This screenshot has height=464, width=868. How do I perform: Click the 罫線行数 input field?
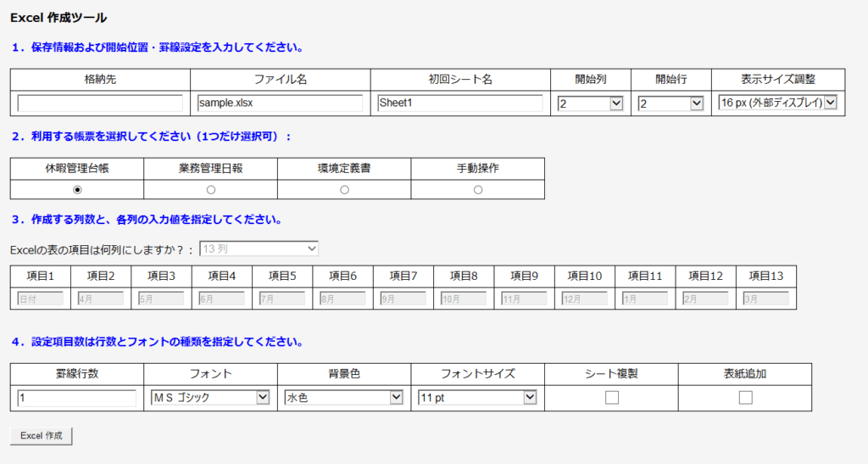[x=76, y=399]
